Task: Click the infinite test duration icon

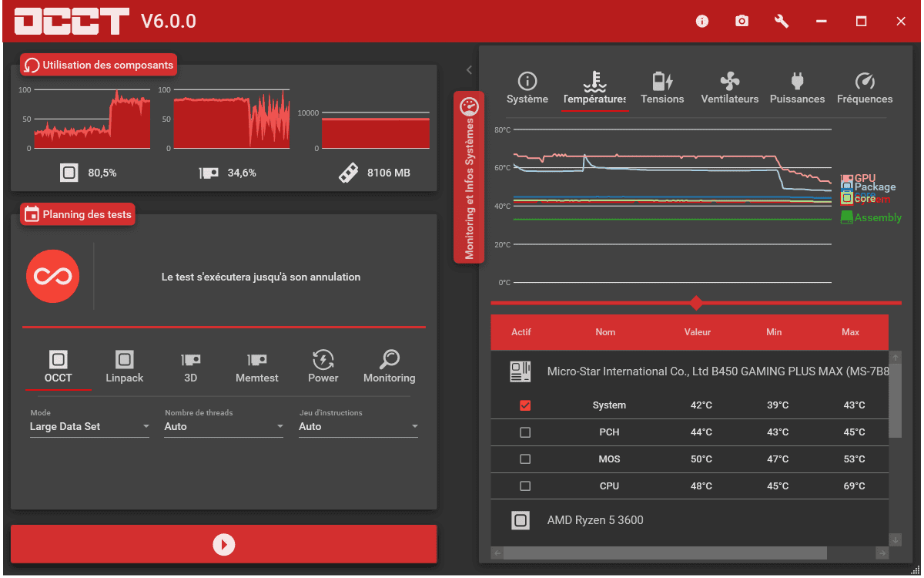Action: click(x=52, y=276)
